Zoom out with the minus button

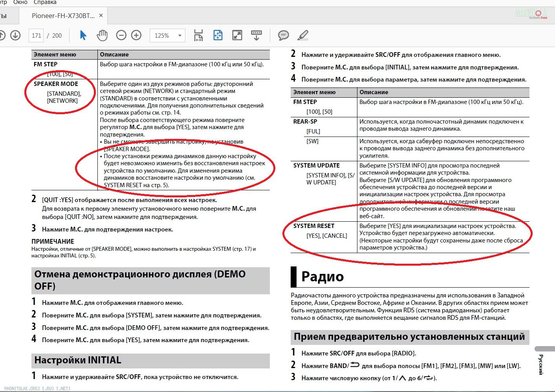click(121, 35)
